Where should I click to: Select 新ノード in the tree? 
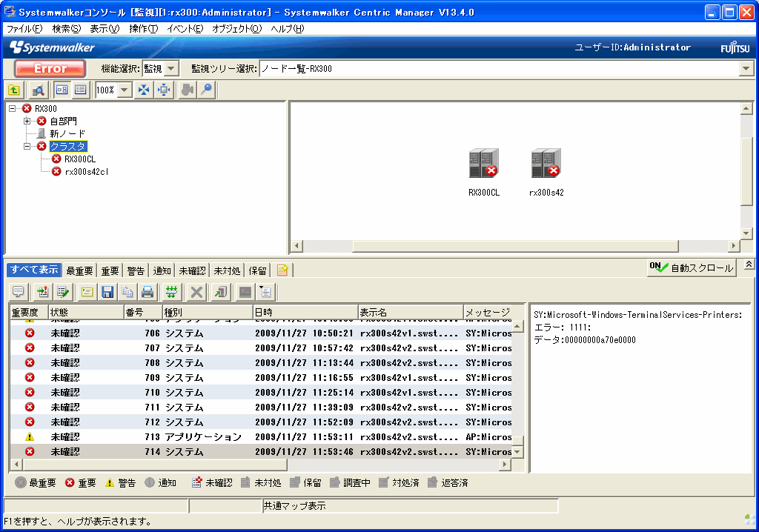[67, 133]
